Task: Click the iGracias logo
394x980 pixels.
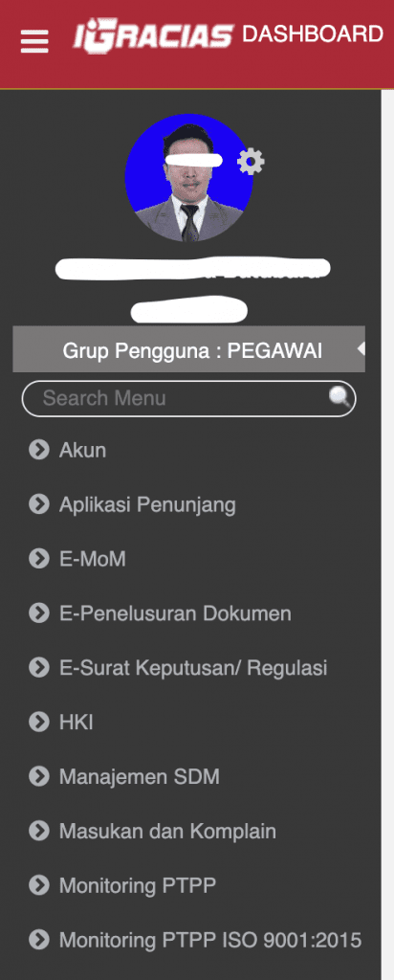Action: pyautogui.click(x=154, y=37)
